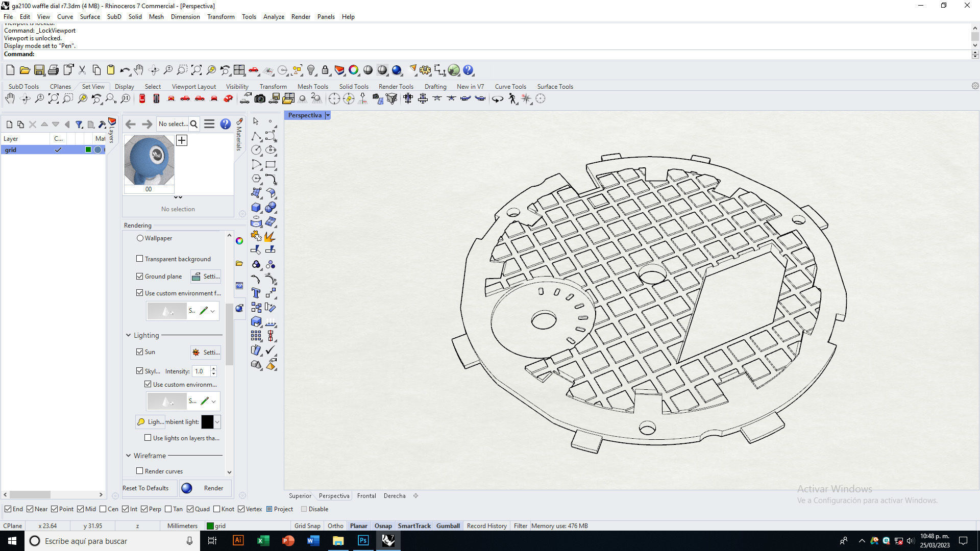Select the Sphere solid tool
The width and height of the screenshot is (980, 551).
click(271, 207)
